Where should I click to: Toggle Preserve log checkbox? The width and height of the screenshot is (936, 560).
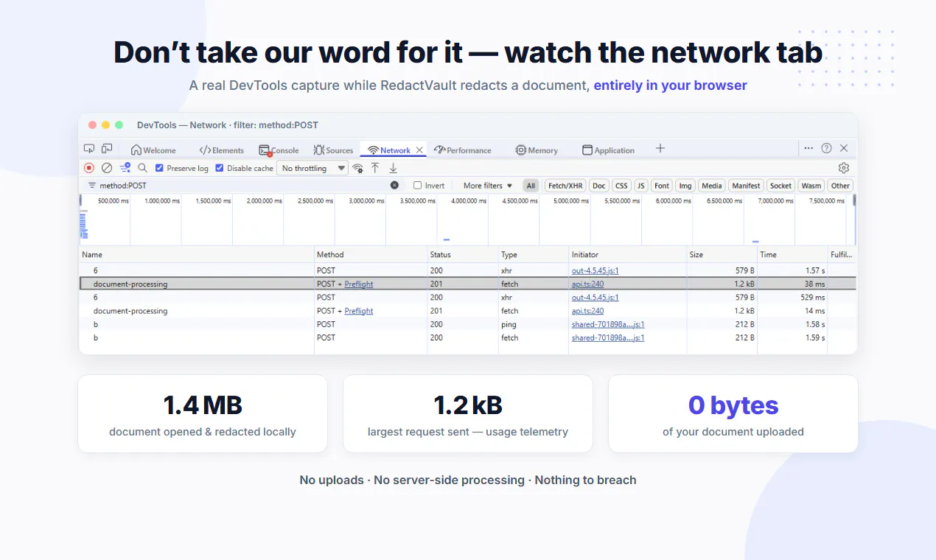click(x=159, y=168)
